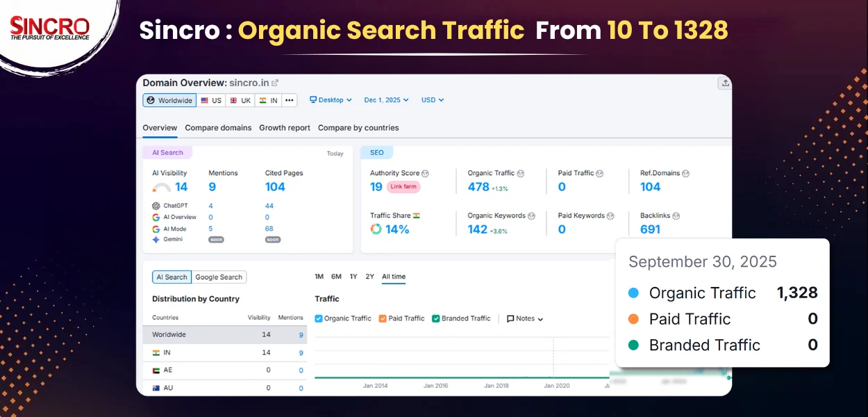Select the Google Search button
This screenshot has width=868, height=417.
tap(219, 277)
